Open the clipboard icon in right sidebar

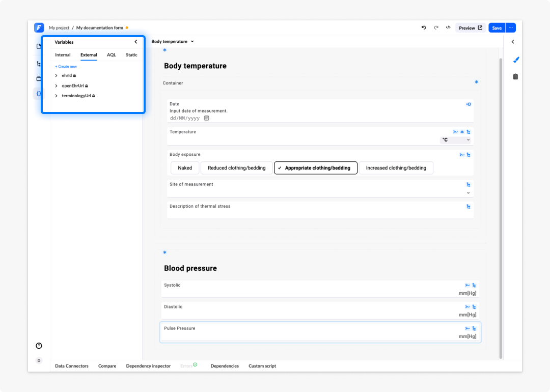[515, 76]
